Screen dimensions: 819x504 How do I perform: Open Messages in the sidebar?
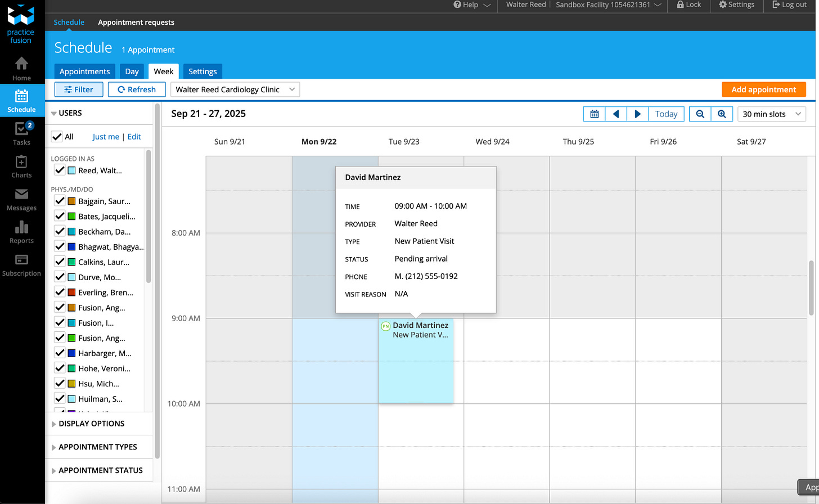[21, 199]
